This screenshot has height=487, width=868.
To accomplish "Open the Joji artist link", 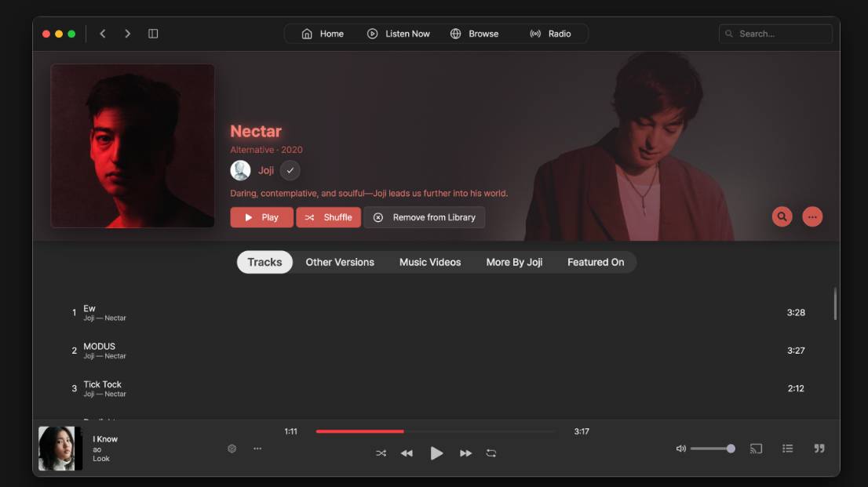I will [x=266, y=170].
